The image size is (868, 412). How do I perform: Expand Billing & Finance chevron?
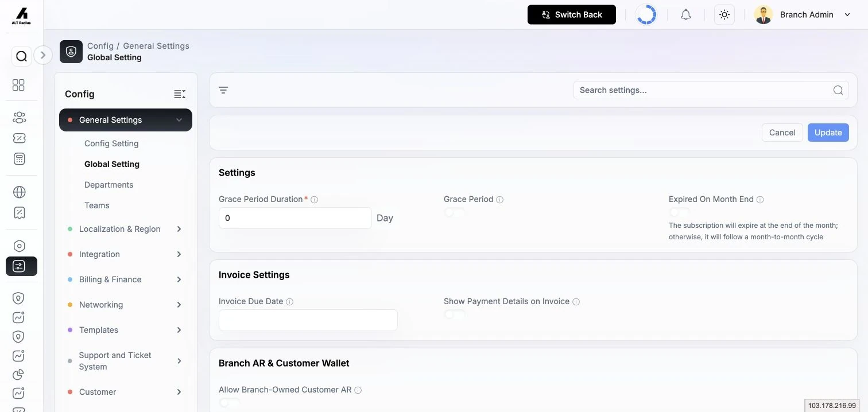pos(179,279)
